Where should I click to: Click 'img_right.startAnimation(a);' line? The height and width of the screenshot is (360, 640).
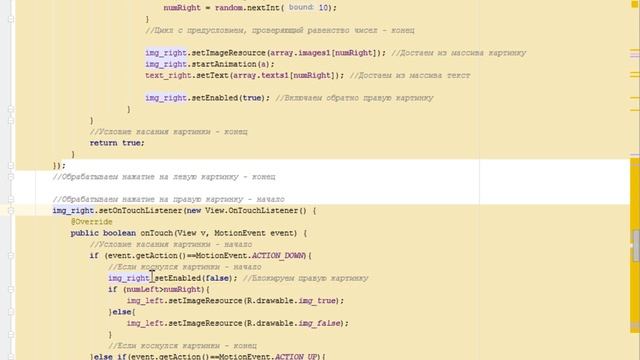pos(210,64)
